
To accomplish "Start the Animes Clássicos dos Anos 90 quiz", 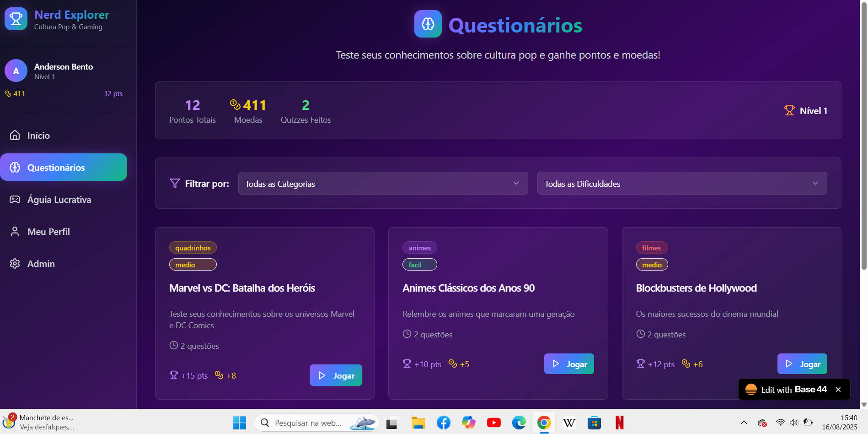I will tap(568, 364).
